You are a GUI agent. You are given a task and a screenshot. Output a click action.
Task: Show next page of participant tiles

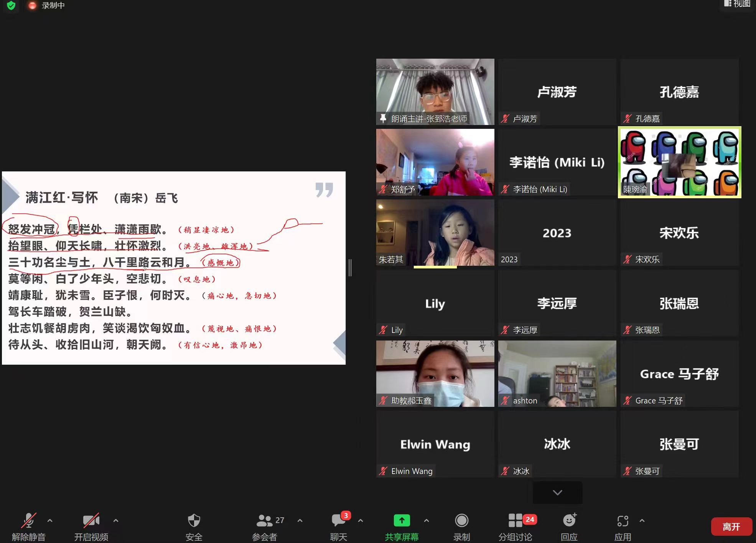pos(557,493)
